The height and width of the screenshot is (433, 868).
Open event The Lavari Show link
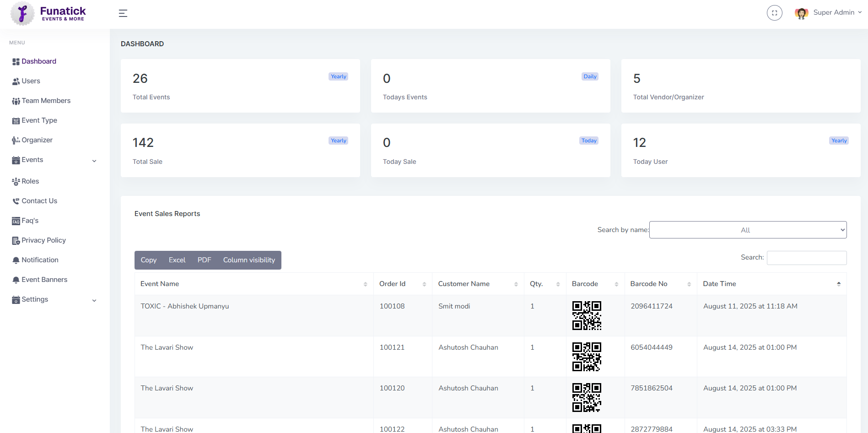pos(167,347)
